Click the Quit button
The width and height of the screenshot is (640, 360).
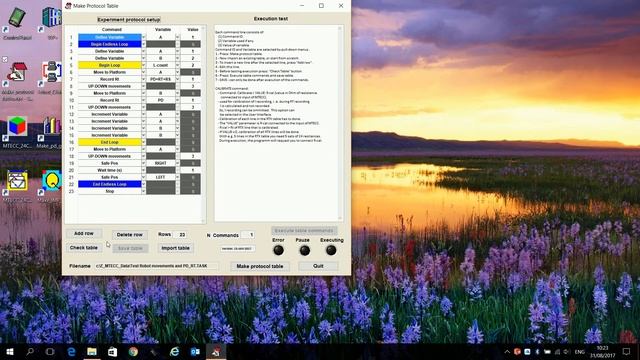coord(318,266)
